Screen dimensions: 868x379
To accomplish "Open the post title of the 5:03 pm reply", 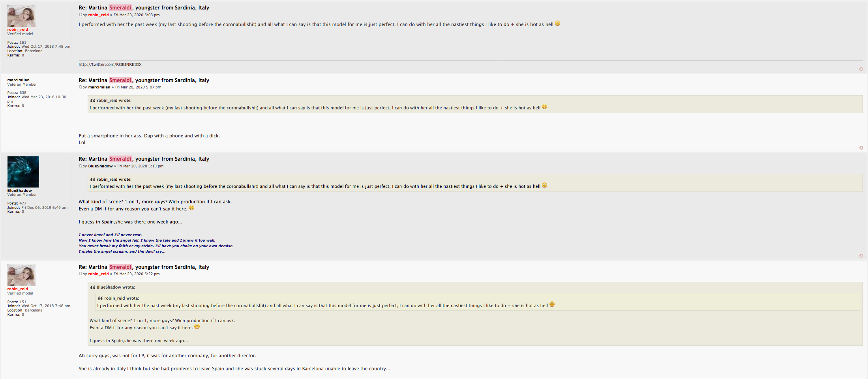I will [x=144, y=8].
